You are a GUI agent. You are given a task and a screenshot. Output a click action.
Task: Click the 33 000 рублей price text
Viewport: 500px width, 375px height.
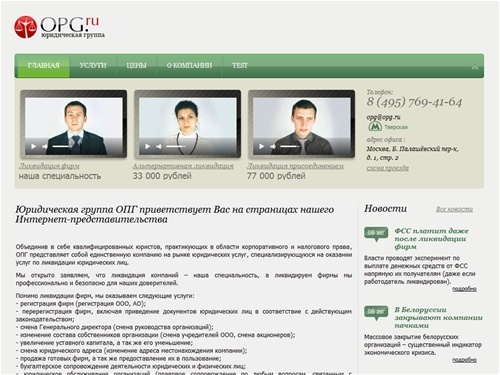click(x=162, y=176)
